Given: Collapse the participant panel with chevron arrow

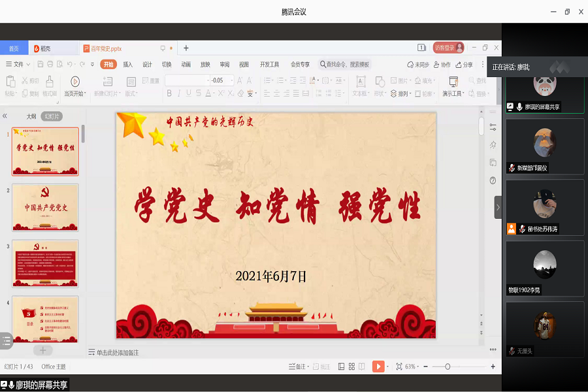Looking at the screenshot, I should click(498, 207).
